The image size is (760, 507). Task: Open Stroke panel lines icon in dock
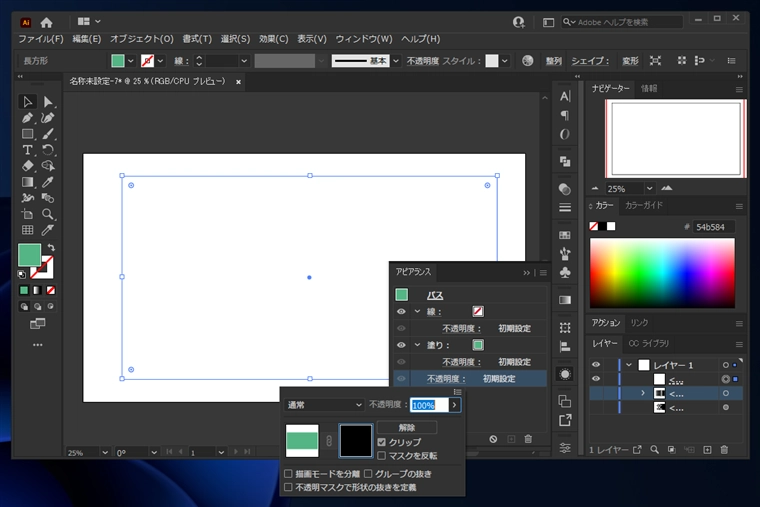coord(565,208)
